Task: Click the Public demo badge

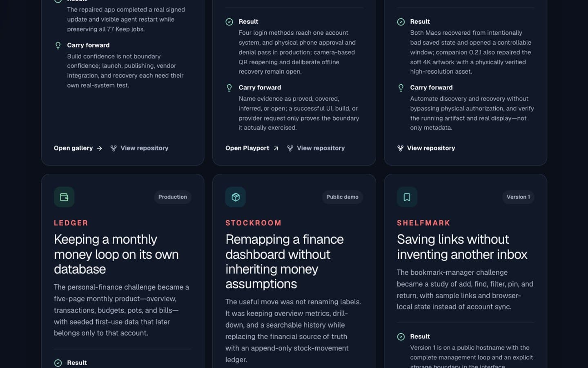Action: (x=342, y=197)
